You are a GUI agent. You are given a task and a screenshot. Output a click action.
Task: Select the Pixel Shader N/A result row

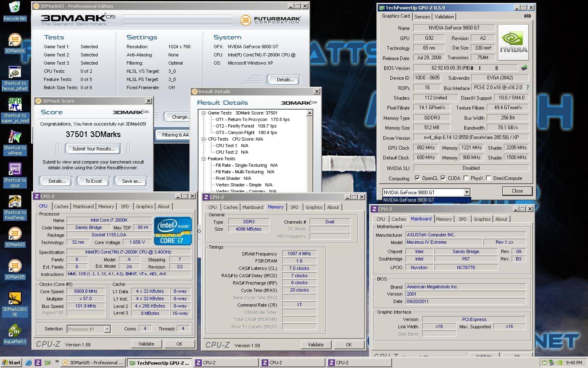[233, 178]
